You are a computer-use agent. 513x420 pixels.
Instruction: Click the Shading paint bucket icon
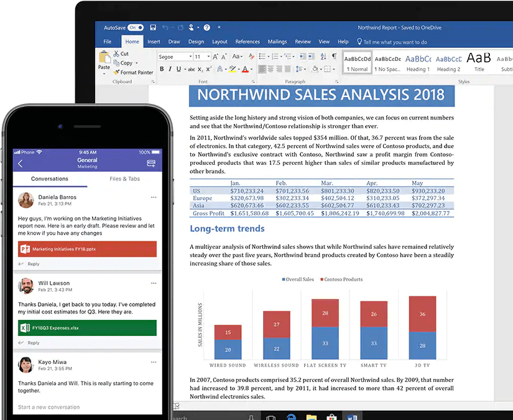pyautogui.click(x=315, y=69)
